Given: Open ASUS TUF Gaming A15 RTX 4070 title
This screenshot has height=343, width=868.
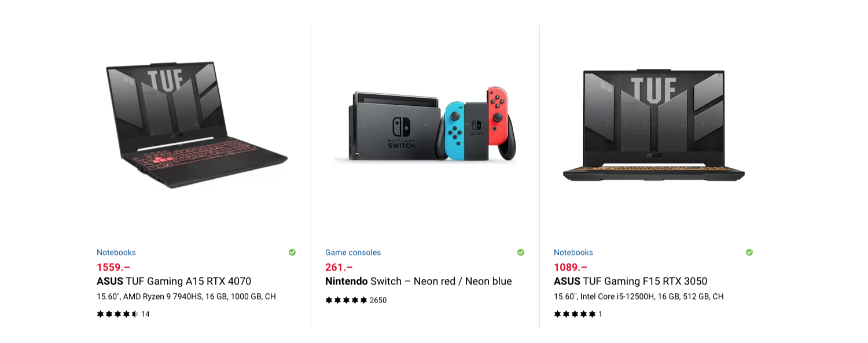Looking at the screenshot, I should 174,282.
